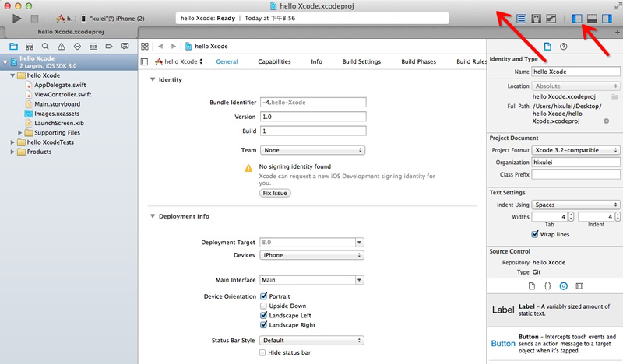
Task: Open the File Template library
Action: click(532, 285)
